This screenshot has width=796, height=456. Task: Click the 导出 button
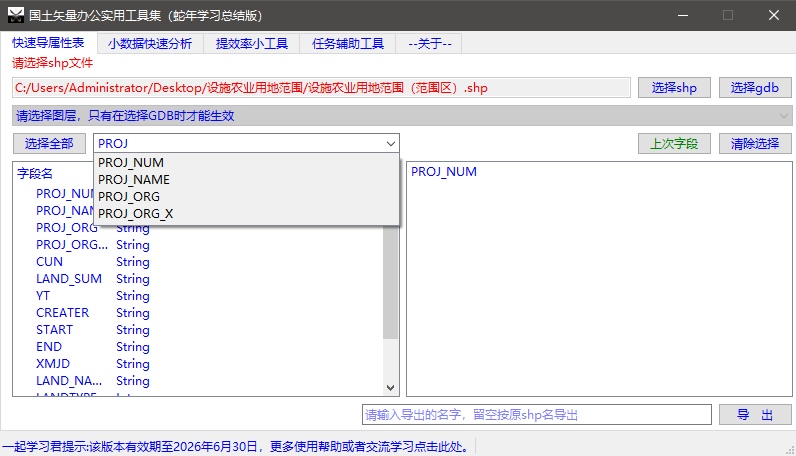755,415
